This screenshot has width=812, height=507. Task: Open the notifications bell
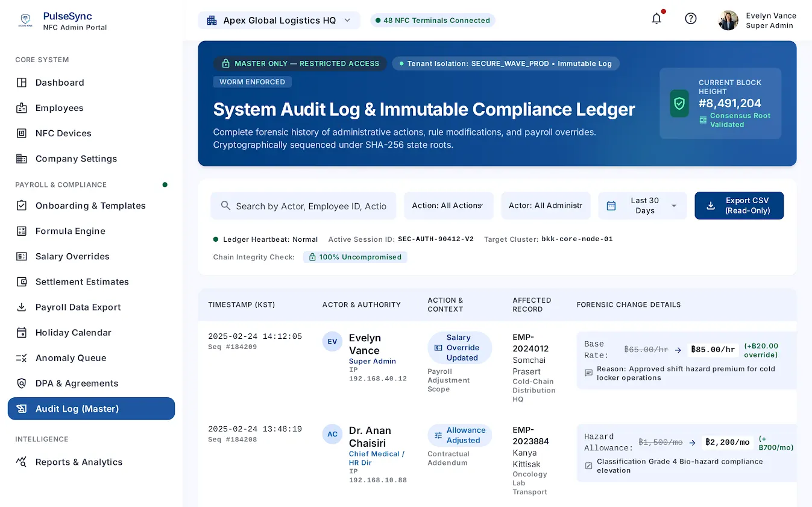coord(656,19)
